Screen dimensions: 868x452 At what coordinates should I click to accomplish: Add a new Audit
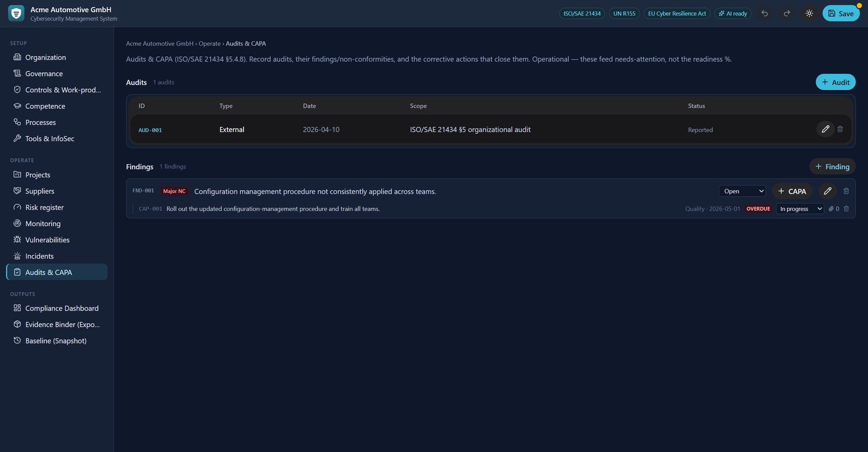pyautogui.click(x=835, y=82)
